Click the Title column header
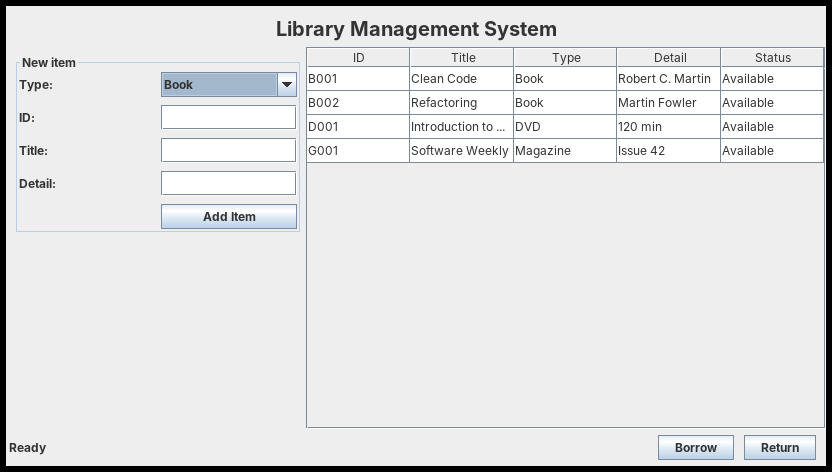832x472 pixels. pos(462,57)
